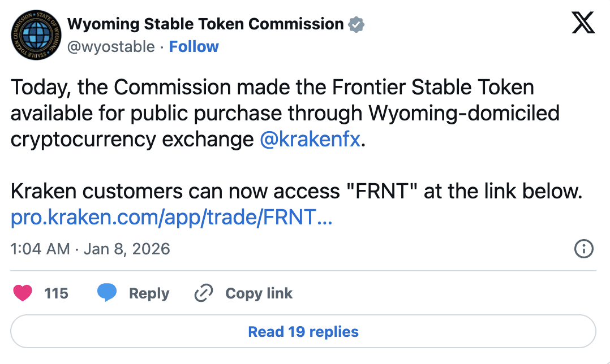Open the Wyoming Stable Token Commission profile name
Image resolution: width=610 pixels, height=364 pixels.
(x=205, y=24)
